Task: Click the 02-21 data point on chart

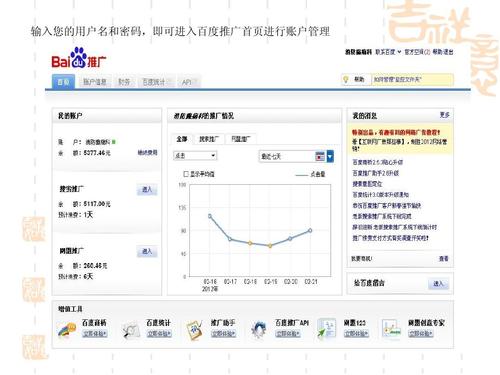Action: click(x=310, y=230)
